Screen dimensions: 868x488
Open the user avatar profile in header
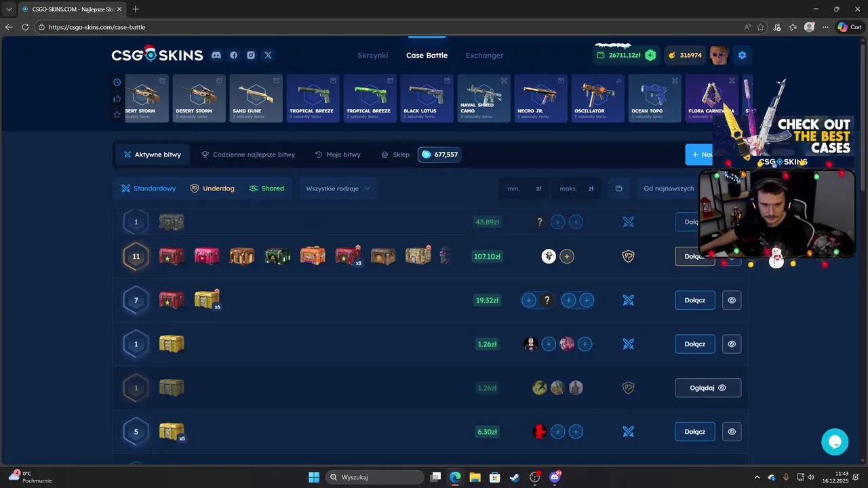point(719,55)
